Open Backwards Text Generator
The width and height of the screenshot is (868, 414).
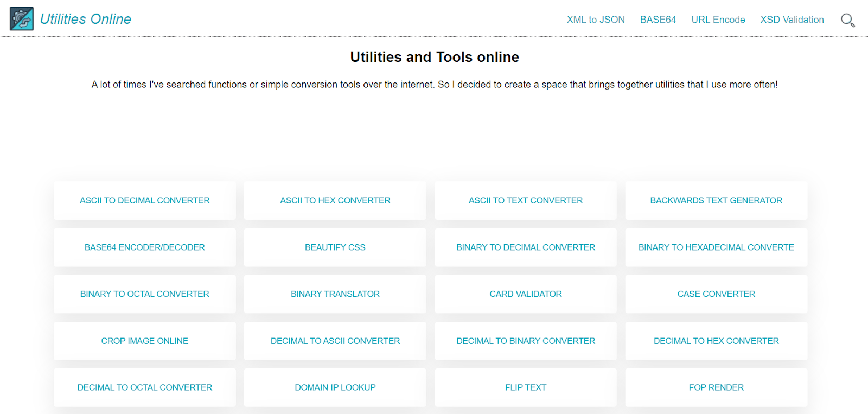[716, 200]
